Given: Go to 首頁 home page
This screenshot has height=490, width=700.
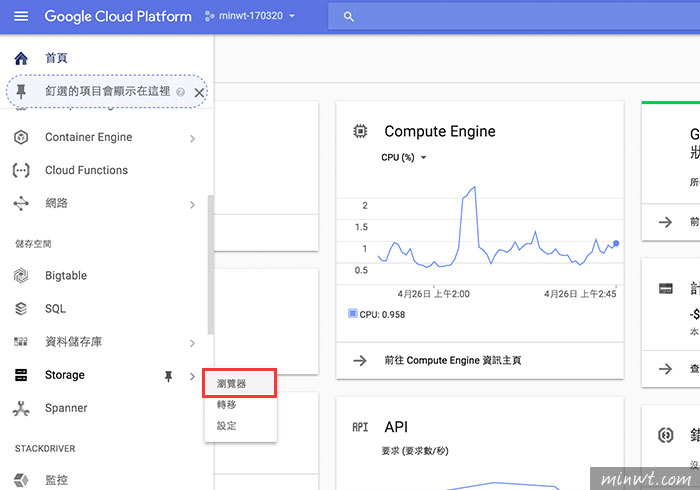Looking at the screenshot, I should pyautogui.click(x=56, y=58).
